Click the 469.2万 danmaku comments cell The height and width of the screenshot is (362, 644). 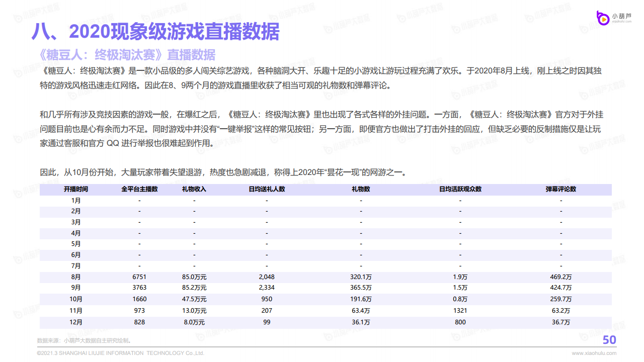(x=561, y=277)
